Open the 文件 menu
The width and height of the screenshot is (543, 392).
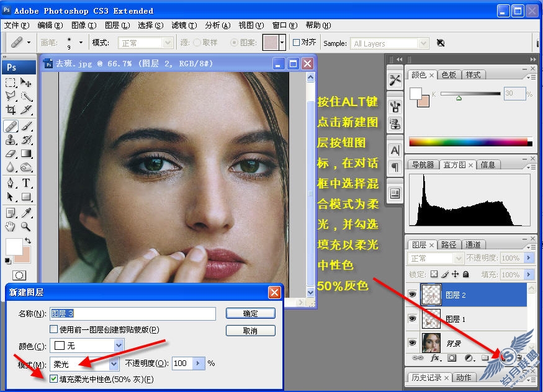[x=16, y=25]
